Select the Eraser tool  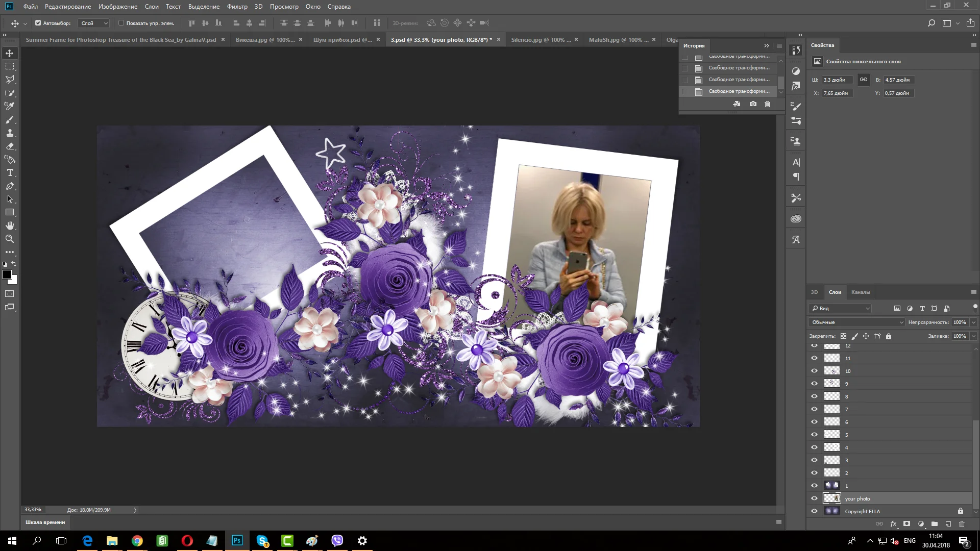tap(10, 146)
